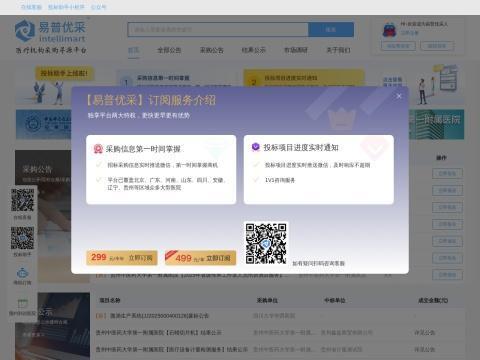Open the 首页 navigation tab

(134, 50)
